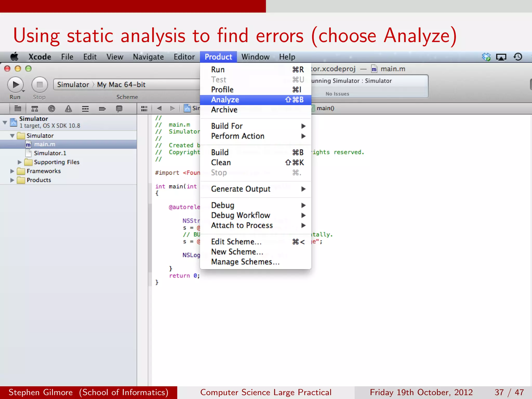Choose Clean from the Product menu

(256, 163)
